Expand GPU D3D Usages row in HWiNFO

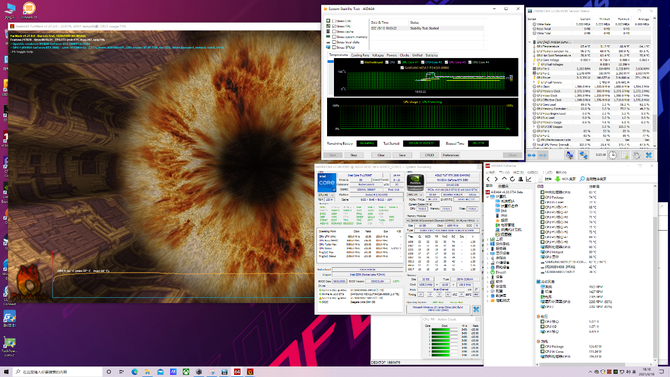pos(534,127)
